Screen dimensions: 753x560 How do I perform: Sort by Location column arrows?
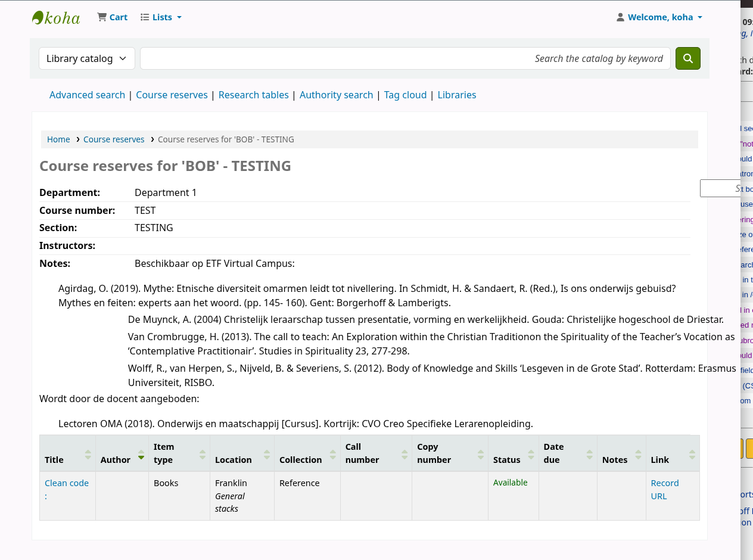point(266,454)
